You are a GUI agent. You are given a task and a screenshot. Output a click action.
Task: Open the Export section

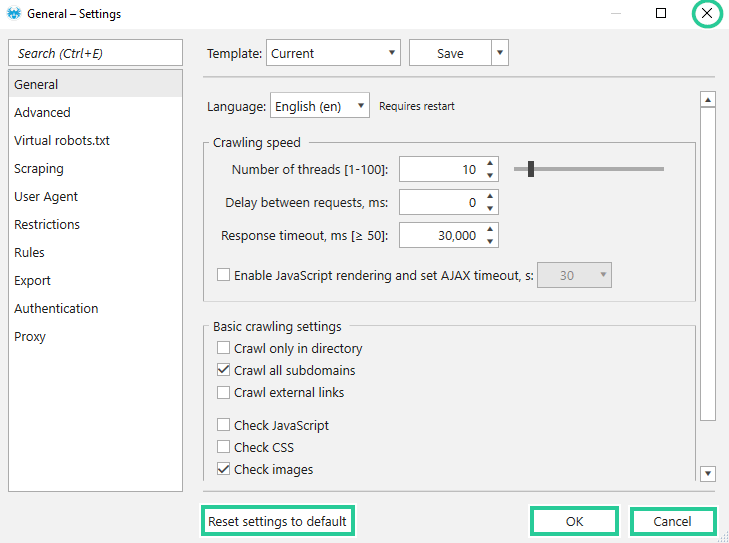(95, 280)
